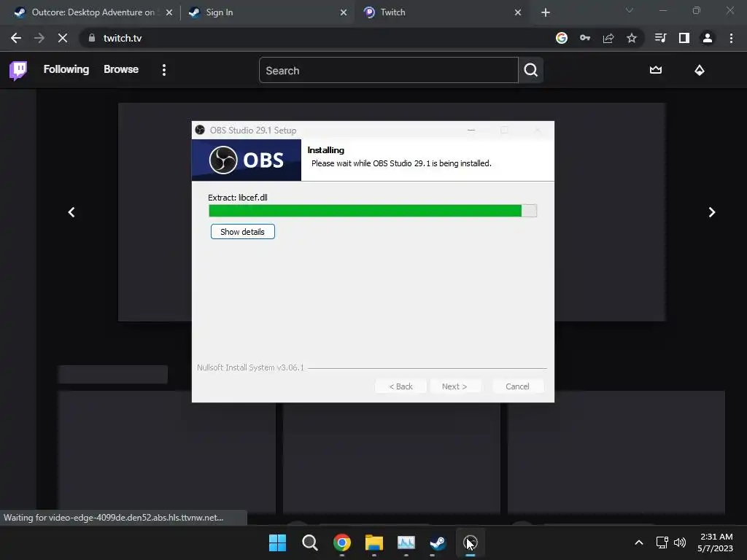Open clock and date panel
Screen dimensions: 747x560
click(715, 542)
